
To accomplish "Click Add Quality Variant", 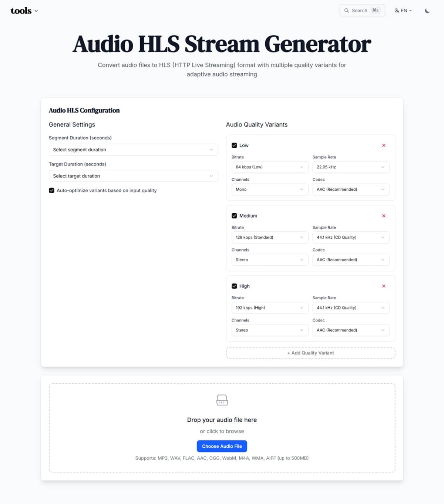I will pyautogui.click(x=310, y=353).
